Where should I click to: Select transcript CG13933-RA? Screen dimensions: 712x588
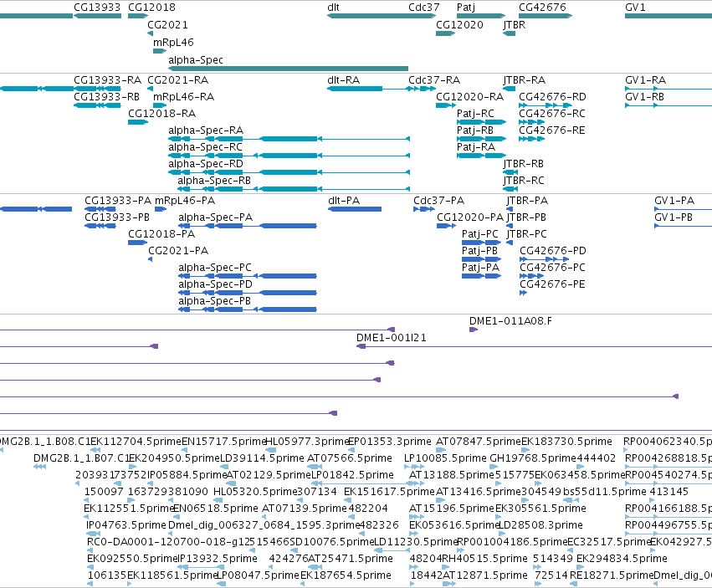pyautogui.click(x=97, y=89)
